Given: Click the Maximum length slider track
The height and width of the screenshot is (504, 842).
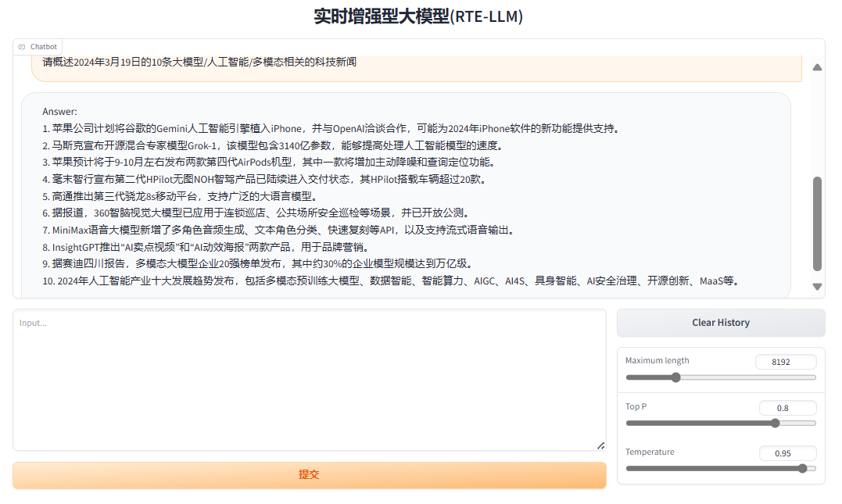Looking at the screenshot, I should click(x=720, y=377).
